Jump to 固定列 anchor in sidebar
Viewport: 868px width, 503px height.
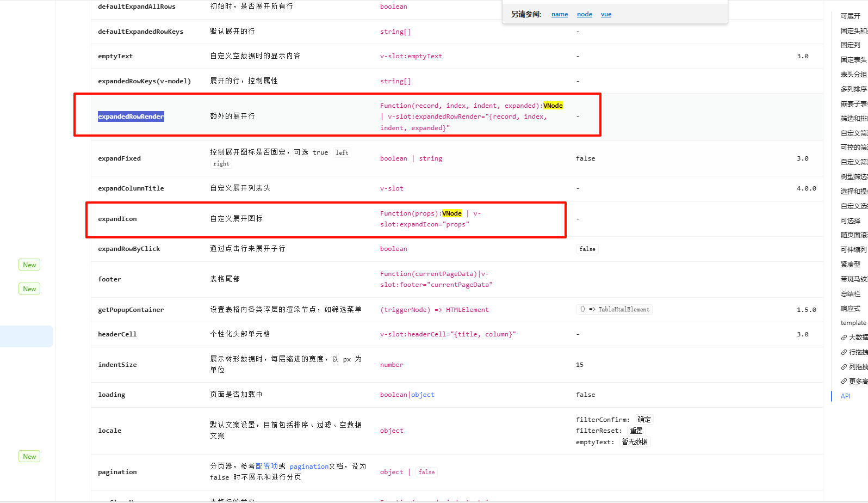click(851, 45)
